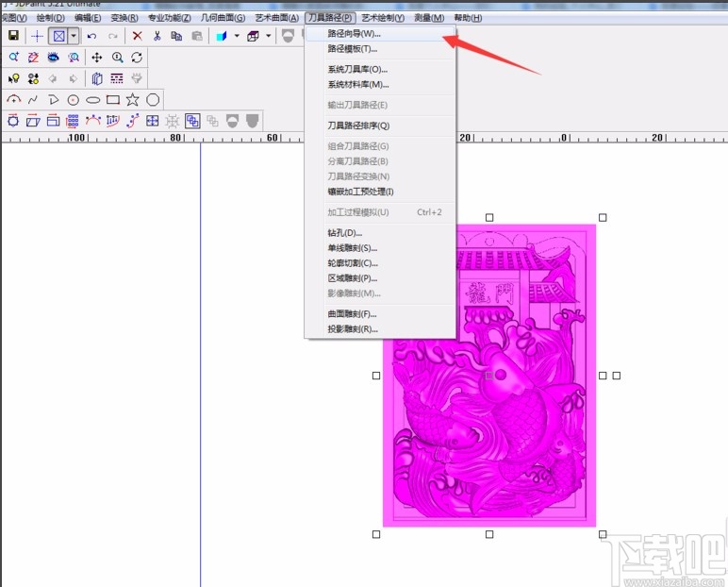Screen dimensions: 728x587
Task: Click the cursor with light bulb icon
Action: tap(13, 78)
